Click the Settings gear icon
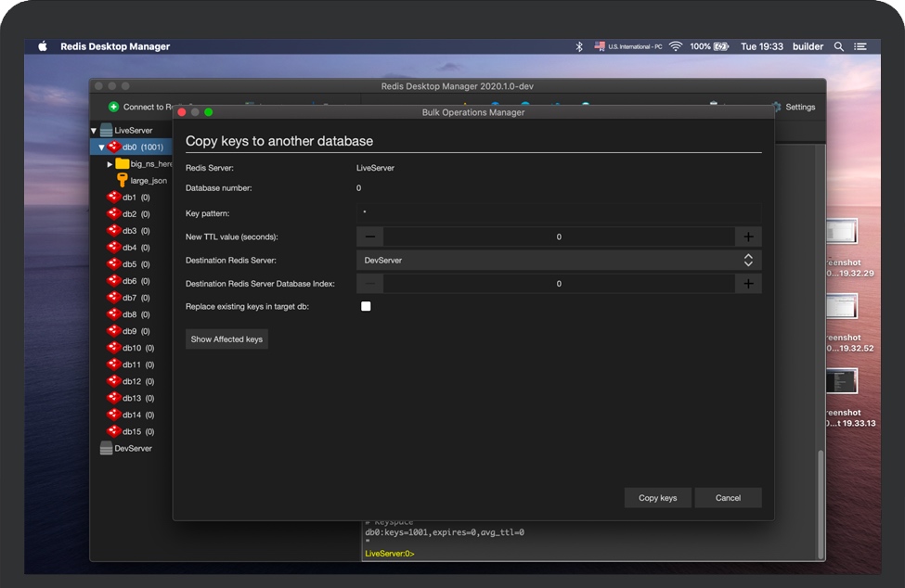Viewport: 905px width, 588px height. (x=777, y=107)
